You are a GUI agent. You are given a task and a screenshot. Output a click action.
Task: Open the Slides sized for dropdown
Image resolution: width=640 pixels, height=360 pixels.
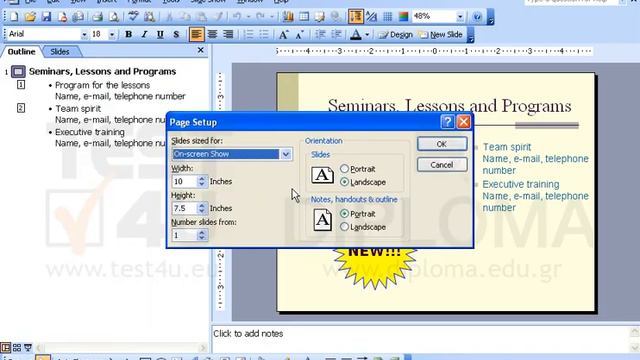(286, 154)
